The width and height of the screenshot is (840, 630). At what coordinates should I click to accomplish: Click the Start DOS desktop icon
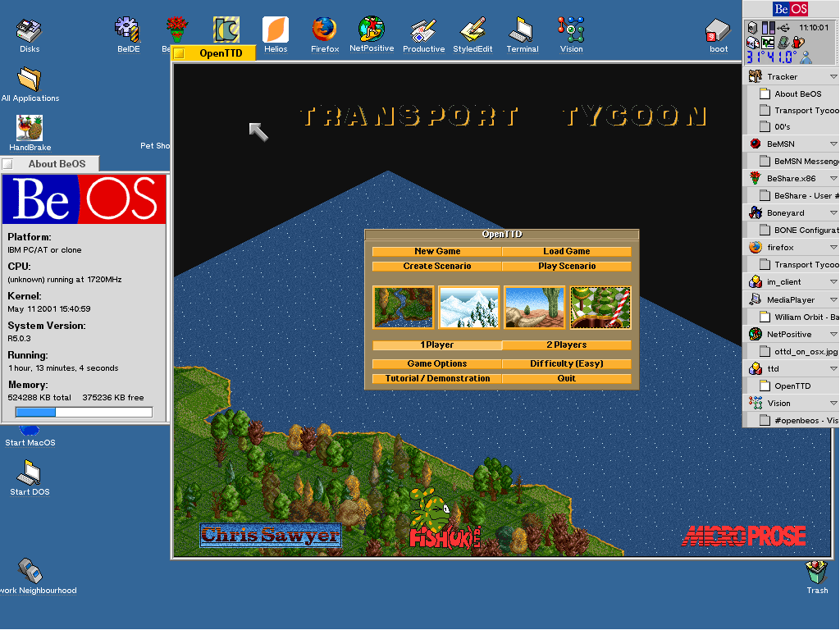[30, 478]
